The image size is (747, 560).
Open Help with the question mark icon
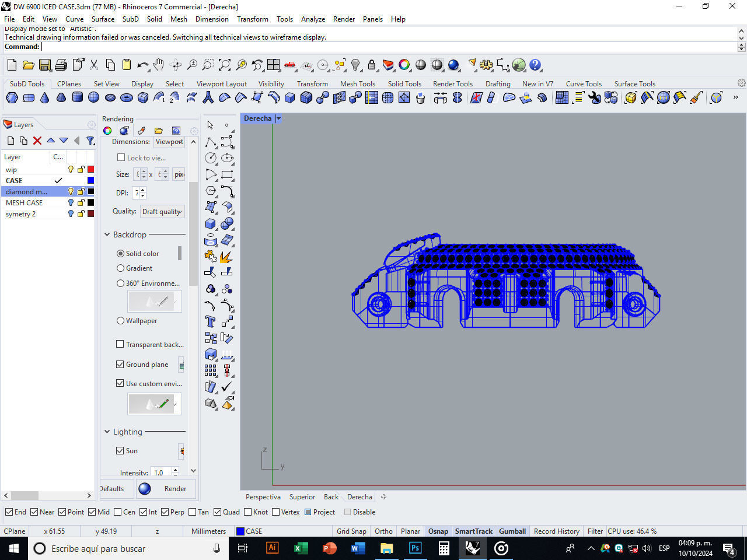coord(535,65)
